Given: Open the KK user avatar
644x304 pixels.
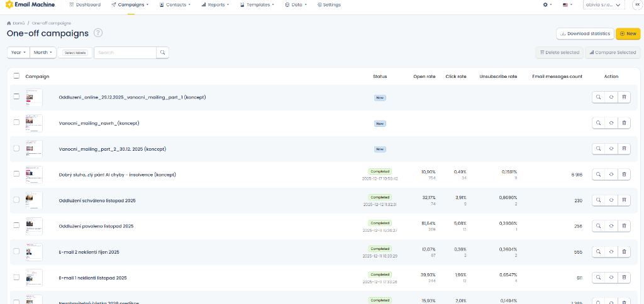Looking at the screenshot, I should pos(636,4).
